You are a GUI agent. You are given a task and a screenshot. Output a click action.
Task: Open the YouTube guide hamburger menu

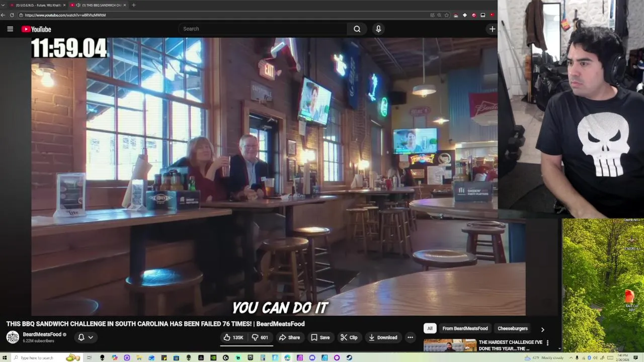coord(10,29)
